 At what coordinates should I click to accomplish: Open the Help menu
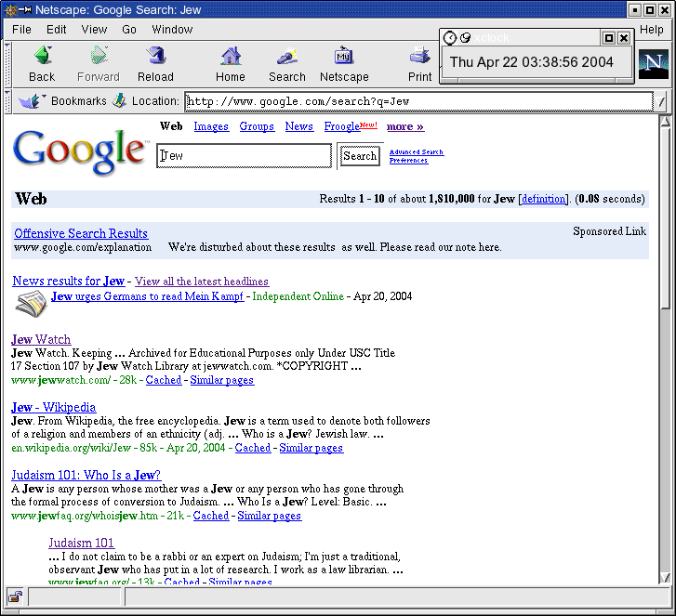[x=652, y=30]
